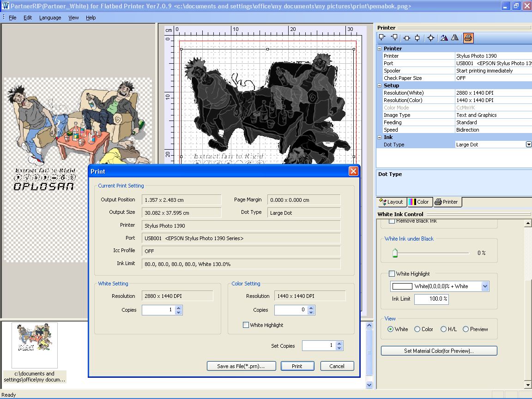
Task: Decrease Color Setting copies with down arrow
Action: pos(311,312)
